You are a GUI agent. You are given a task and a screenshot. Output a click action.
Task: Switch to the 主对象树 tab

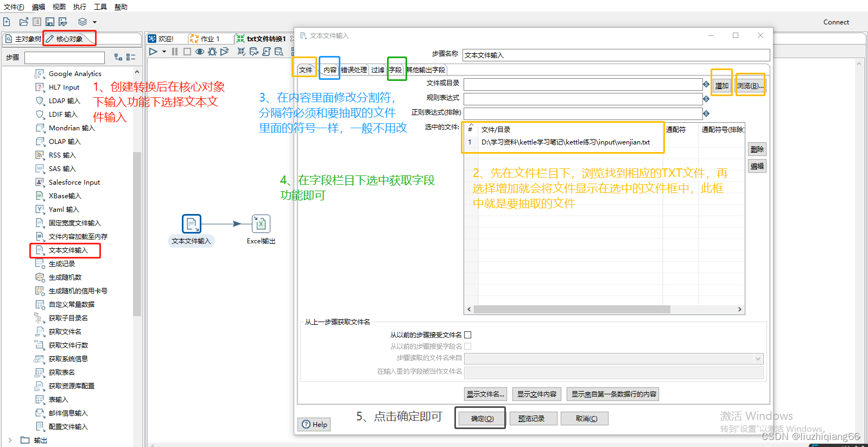(23, 39)
